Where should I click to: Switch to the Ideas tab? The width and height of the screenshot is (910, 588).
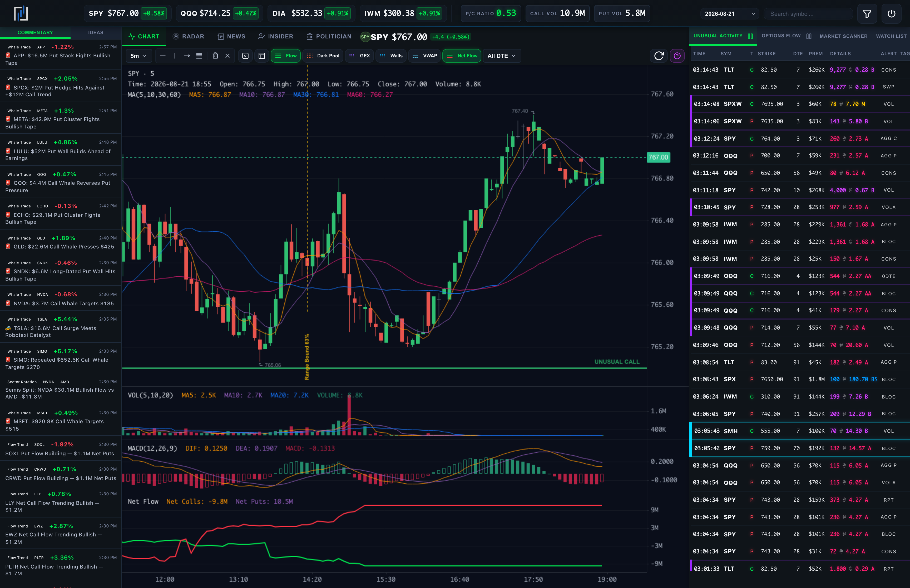(x=96, y=32)
